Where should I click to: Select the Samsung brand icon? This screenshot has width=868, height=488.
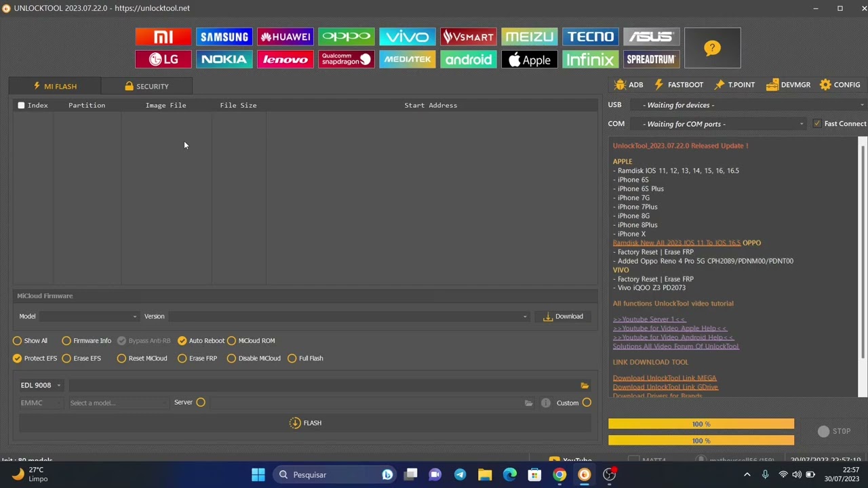[x=224, y=37]
